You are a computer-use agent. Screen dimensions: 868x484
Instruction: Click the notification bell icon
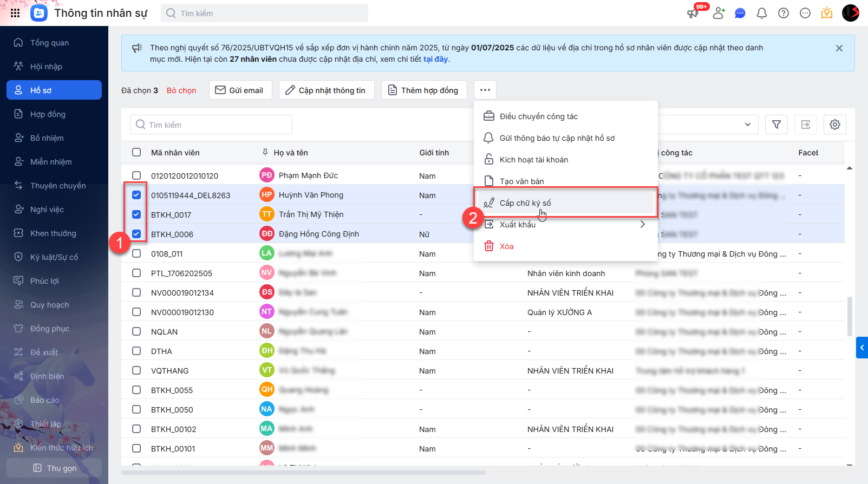click(x=761, y=13)
